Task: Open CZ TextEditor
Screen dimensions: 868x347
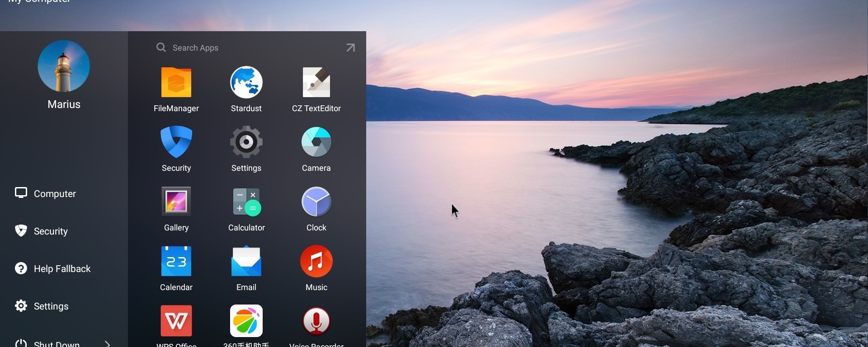Action: click(316, 83)
